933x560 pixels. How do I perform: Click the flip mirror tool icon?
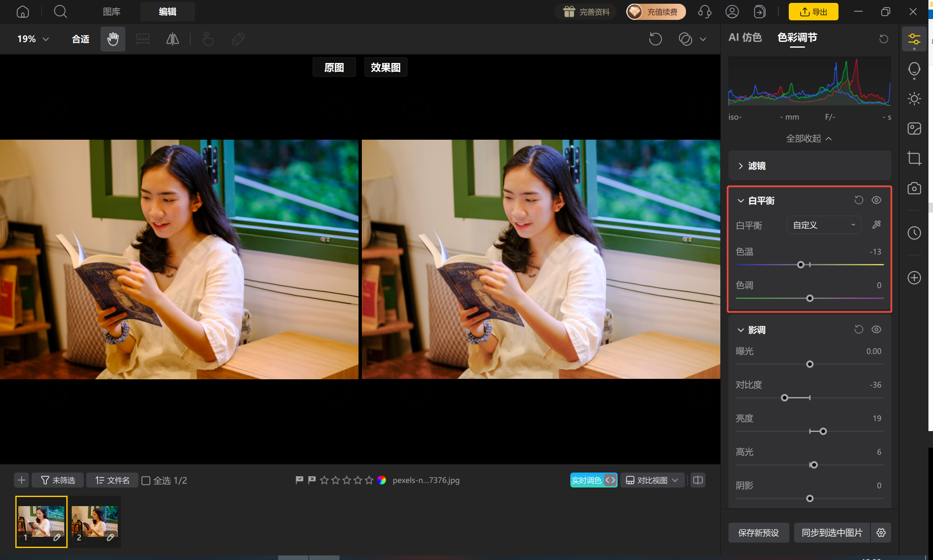pos(172,39)
